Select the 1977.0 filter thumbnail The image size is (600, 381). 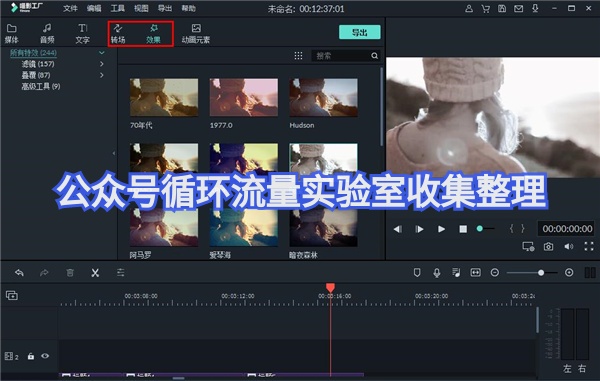pyautogui.click(x=244, y=97)
